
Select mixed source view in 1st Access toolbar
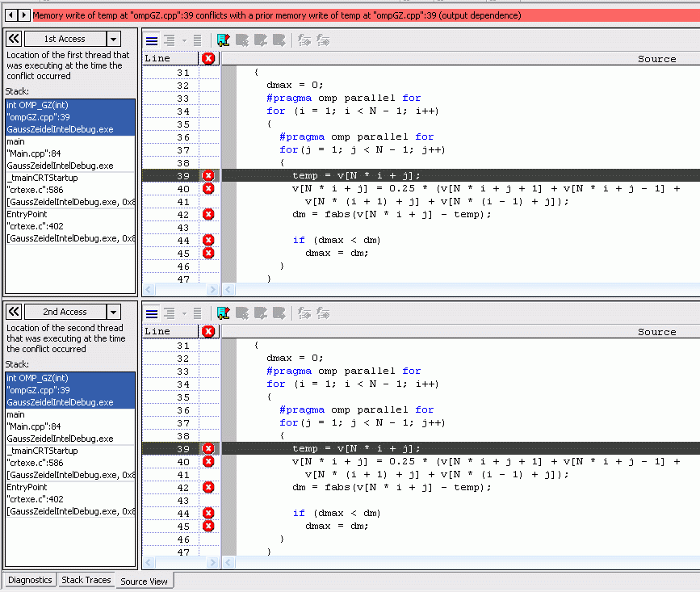pyautogui.click(x=170, y=41)
